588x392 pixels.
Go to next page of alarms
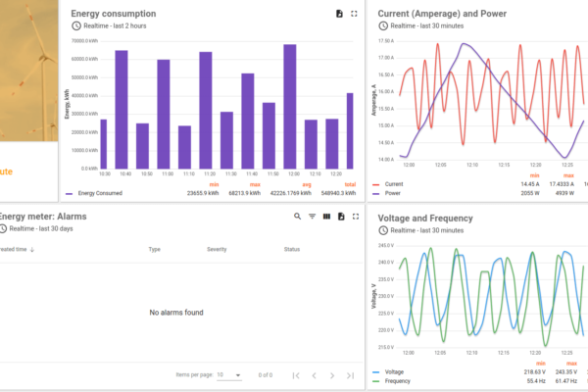[x=333, y=374]
